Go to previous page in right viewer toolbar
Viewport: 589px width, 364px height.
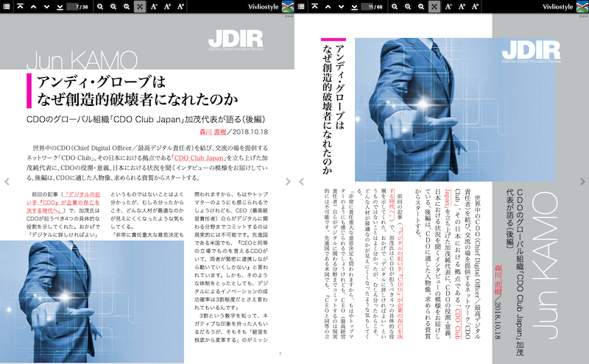tap(328, 7)
